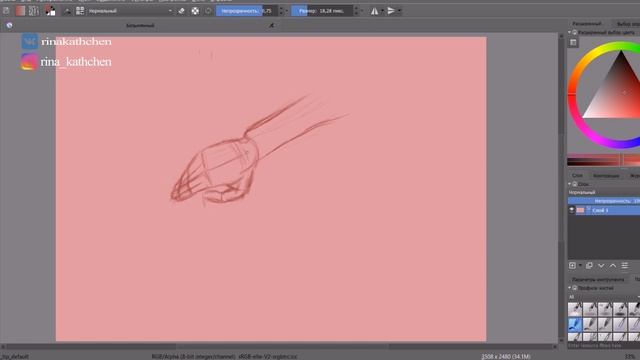
Task: Open brush editor settings
Action: tap(67, 11)
